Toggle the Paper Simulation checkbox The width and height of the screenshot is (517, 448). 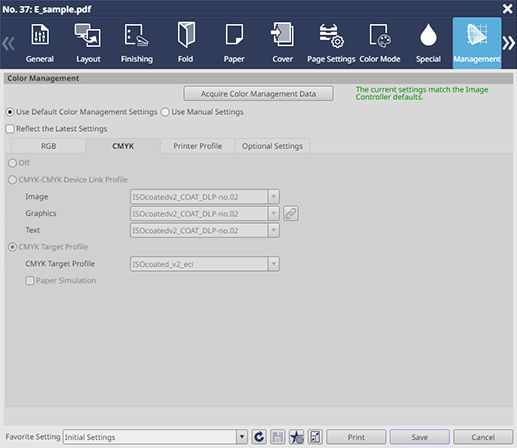click(30, 280)
